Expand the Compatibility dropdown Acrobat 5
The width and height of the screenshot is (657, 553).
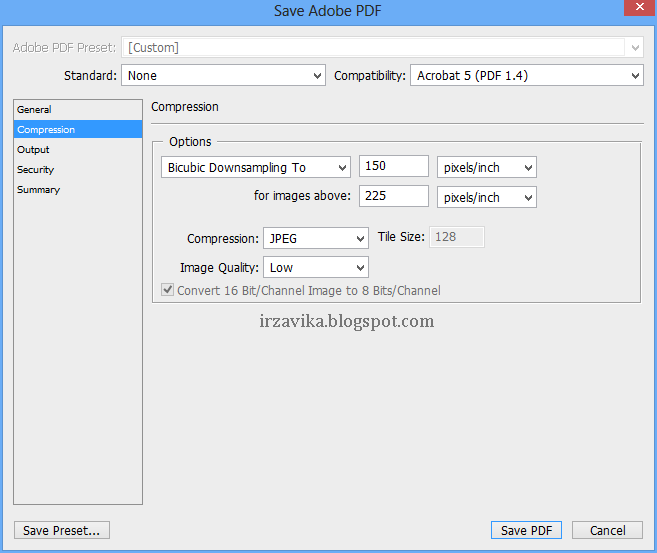tap(527, 75)
